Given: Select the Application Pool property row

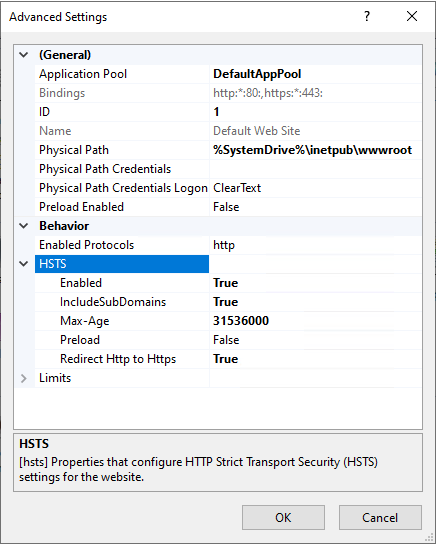Looking at the screenshot, I should point(228,74).
